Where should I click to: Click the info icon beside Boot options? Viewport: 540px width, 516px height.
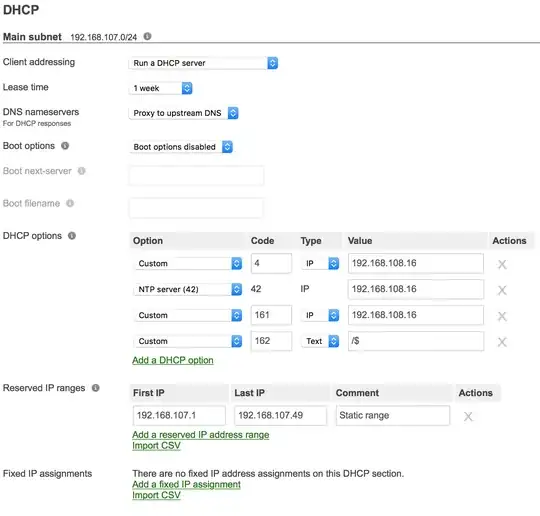(65, 146)
